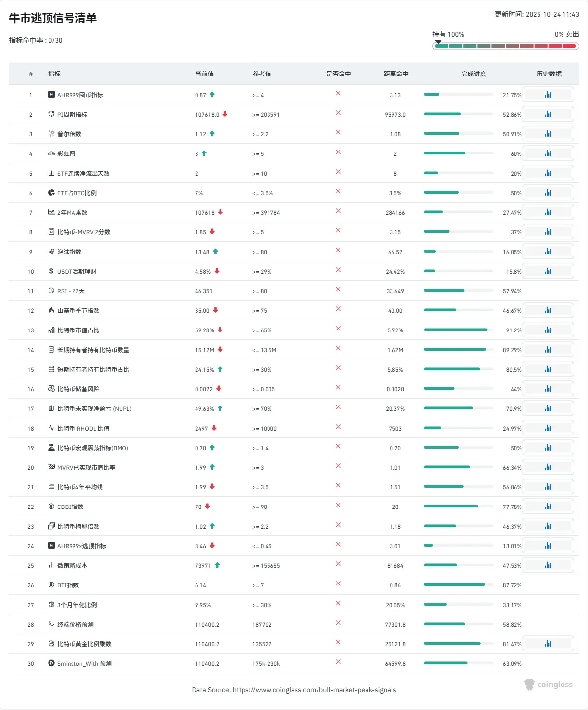Screen dimensions: 588x710
Task: Open the 比特币-MVRV Z分数 indicator
Action: click(x=84, y=232)
